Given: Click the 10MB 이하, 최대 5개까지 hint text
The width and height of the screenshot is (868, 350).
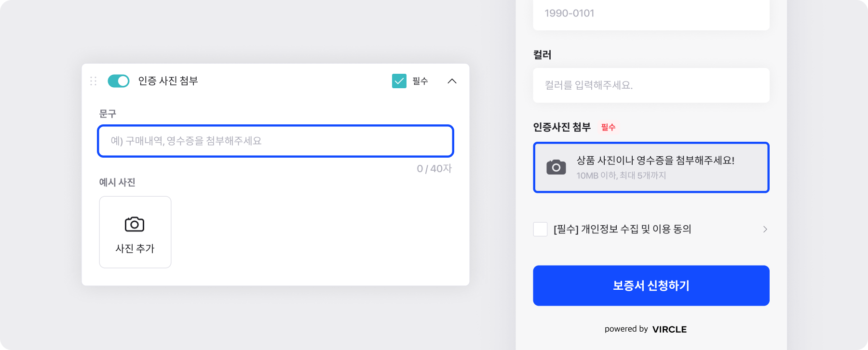Looking at the screenshot, I should pyautogui.click(x=621, y=175).
